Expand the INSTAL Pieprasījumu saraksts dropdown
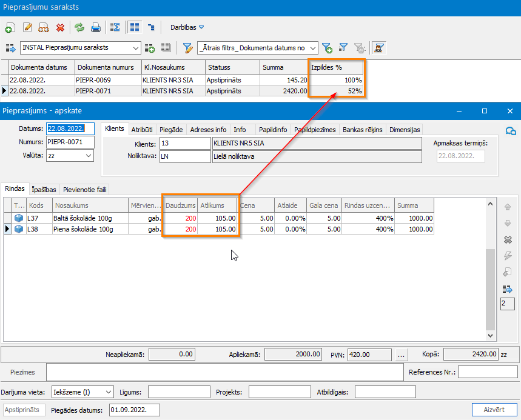521x420 pixels. (x=136, y=48)
